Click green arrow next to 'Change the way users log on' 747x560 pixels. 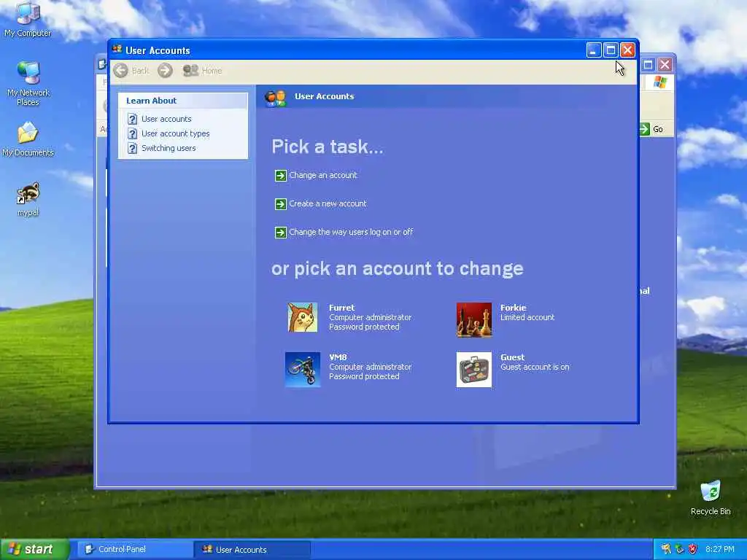coord(281,233)
